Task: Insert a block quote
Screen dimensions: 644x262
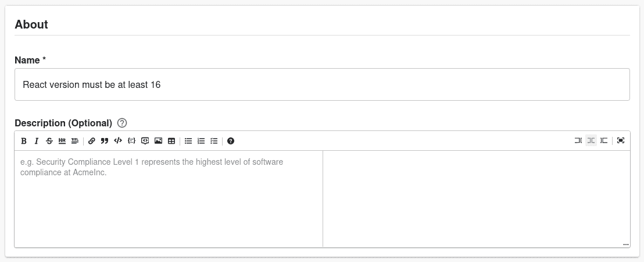Action: coord(105,141)
